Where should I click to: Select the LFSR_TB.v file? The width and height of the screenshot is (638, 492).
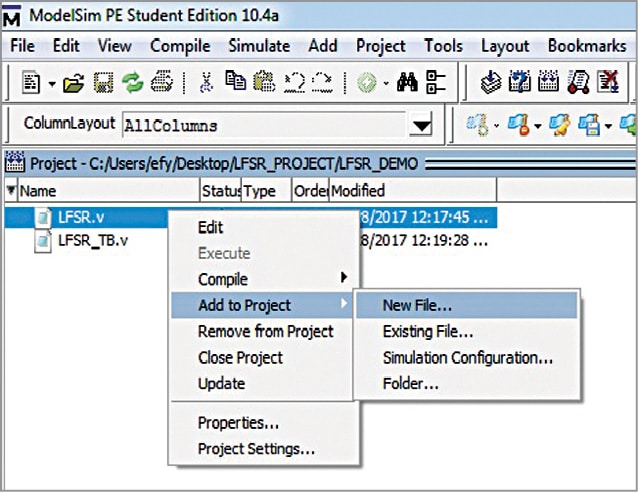pyautogui.click(x=92, y=240)
